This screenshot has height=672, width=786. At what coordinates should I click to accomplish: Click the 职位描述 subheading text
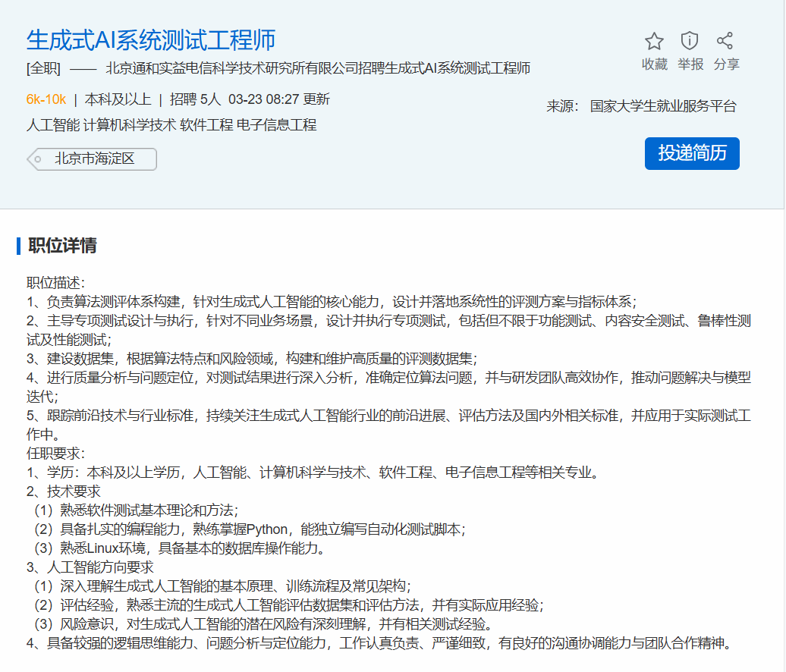click(x=55, y=283)
